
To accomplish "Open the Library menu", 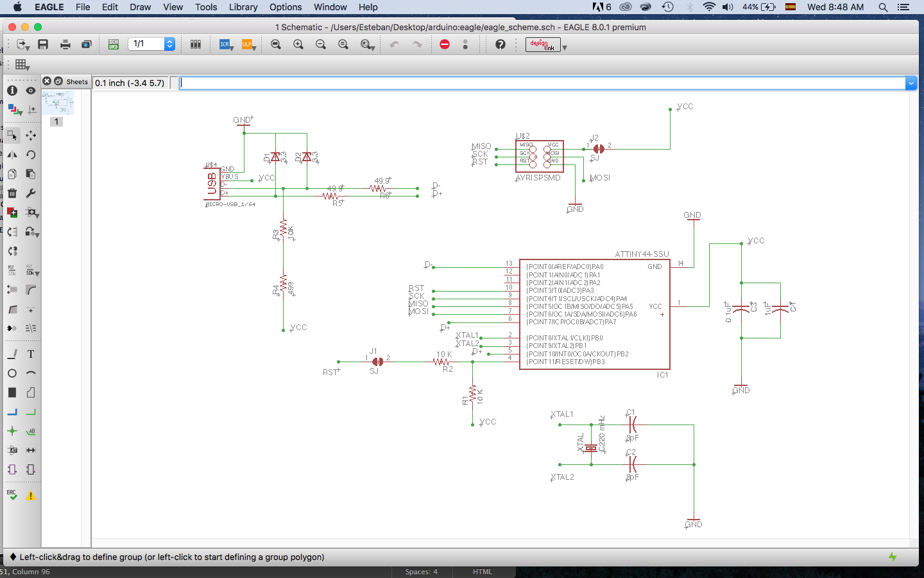I will click(243, 7).
